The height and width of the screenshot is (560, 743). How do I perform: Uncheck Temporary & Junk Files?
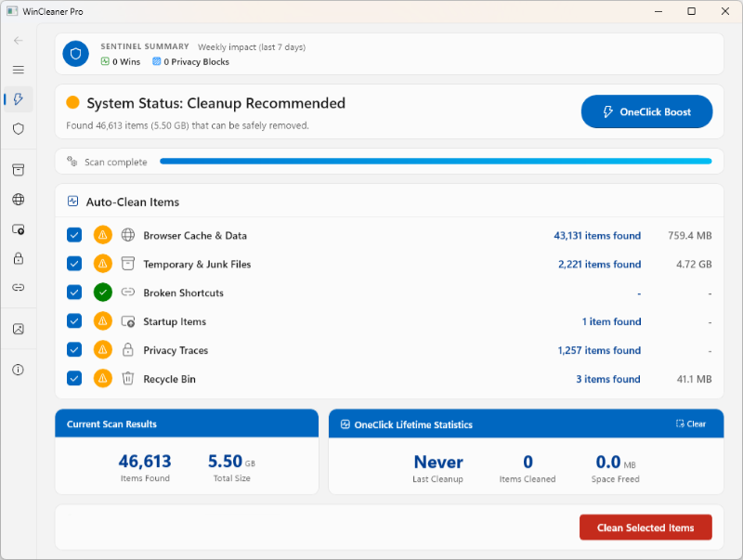(74, 264)
